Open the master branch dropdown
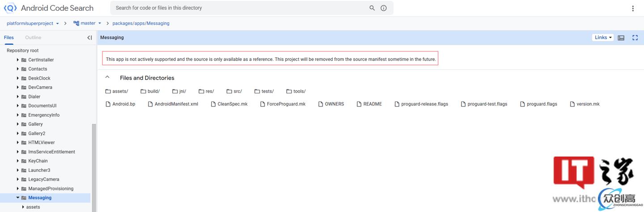The height and width of the screenshot is (212, 644). (88, 23)
